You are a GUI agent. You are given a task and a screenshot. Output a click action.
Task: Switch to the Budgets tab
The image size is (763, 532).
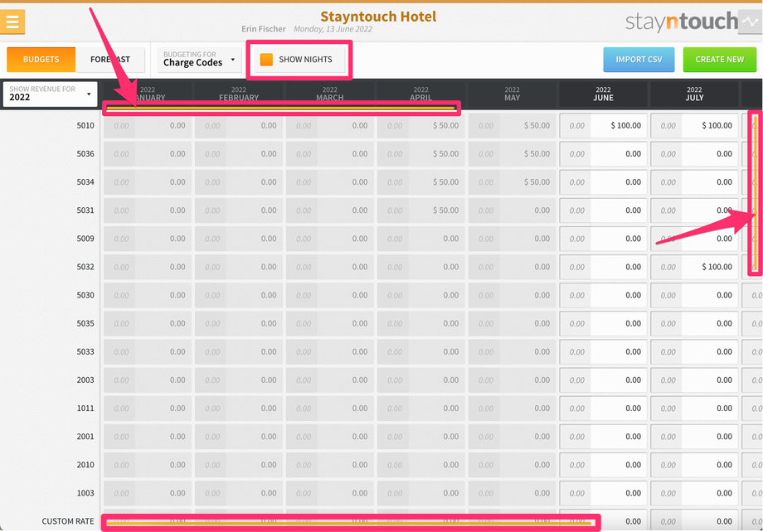tap(41, 60)
